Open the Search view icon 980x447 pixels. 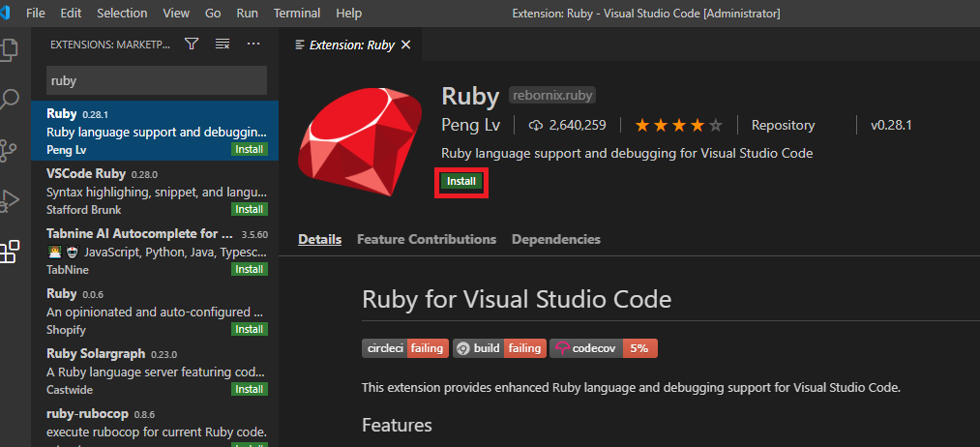(x=10, y=99)
